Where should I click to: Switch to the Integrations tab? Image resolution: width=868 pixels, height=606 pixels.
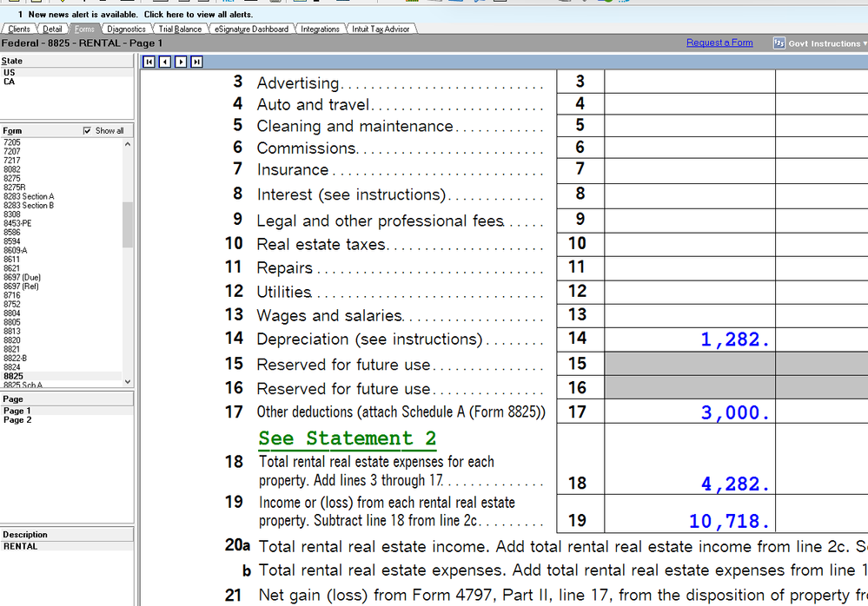[x=320, y=28]
